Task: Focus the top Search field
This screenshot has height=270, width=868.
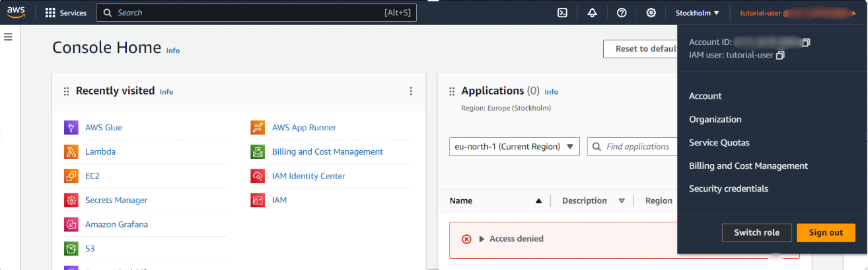Action: [x=256, y=13]
